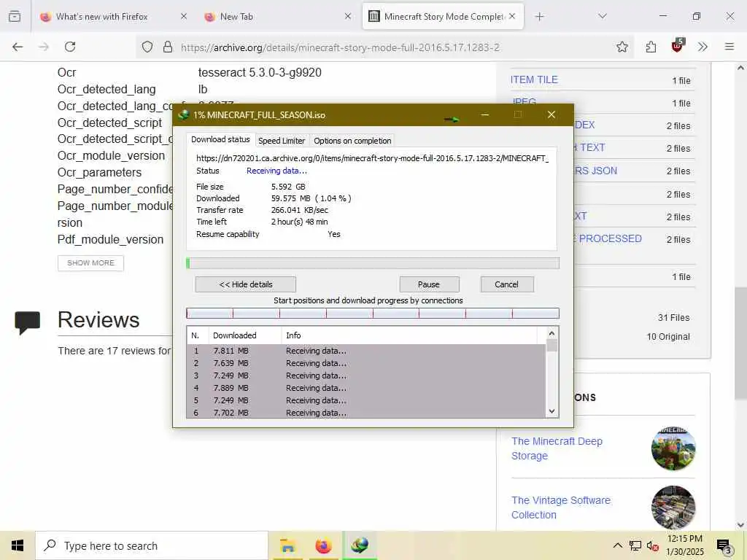Click the connections progress segment bar
The image size is (747, 560).
click(373, 314)
